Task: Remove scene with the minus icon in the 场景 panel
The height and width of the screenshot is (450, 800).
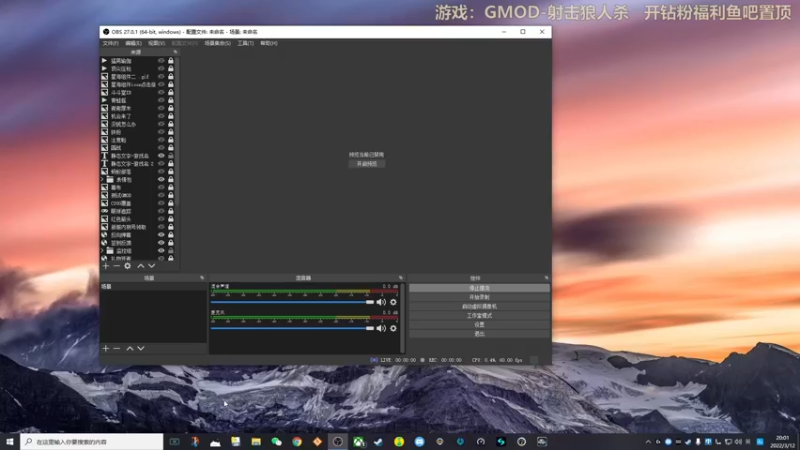Action: click(116, 348)
